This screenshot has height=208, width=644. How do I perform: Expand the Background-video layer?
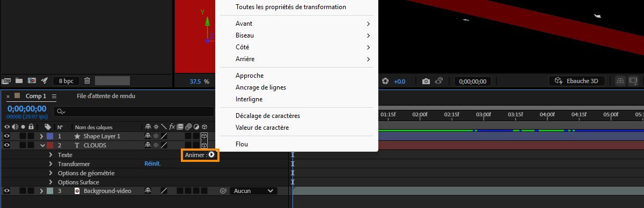click(42, 191)
